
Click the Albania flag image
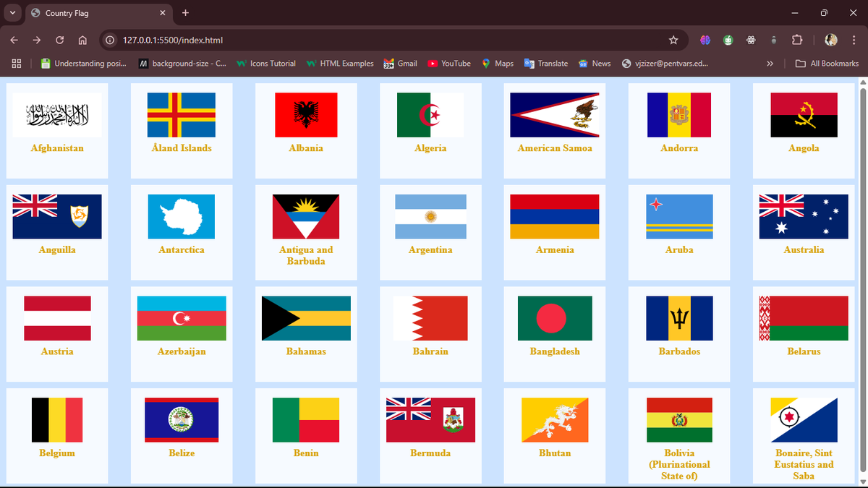306,114
